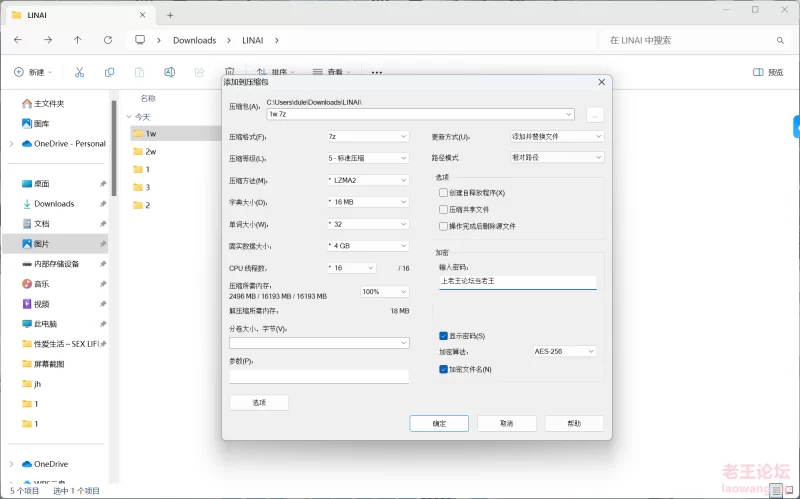Uncheck 加密文件名 checkbox
The width and height of the screenshot is (800, 499).
pyautogui.click(x=443, y=369)
